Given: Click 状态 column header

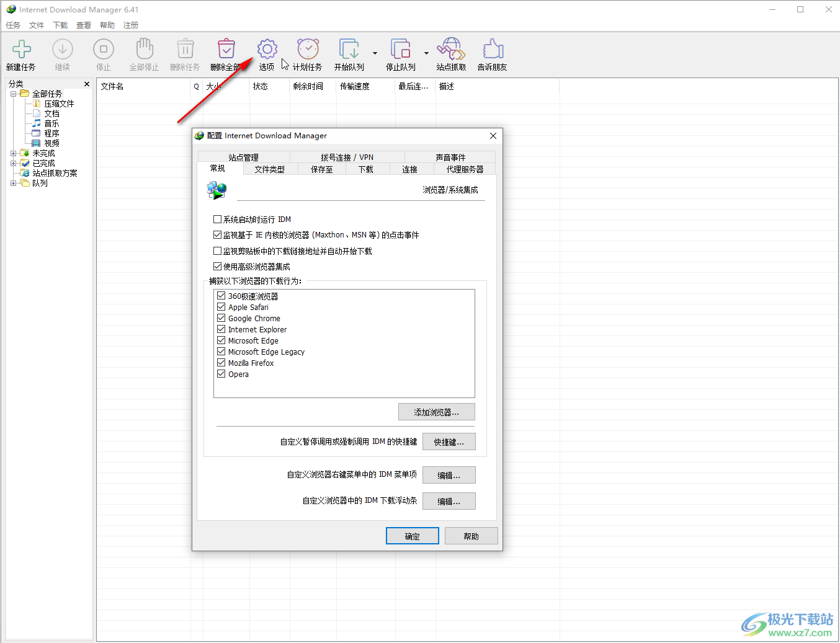Looking at the screenshot, I should pos(269,86).
